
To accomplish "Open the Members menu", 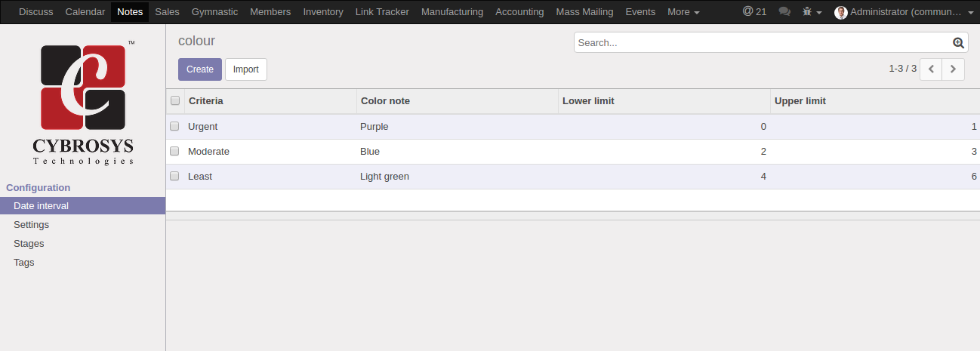I will [x=270, y=12].
